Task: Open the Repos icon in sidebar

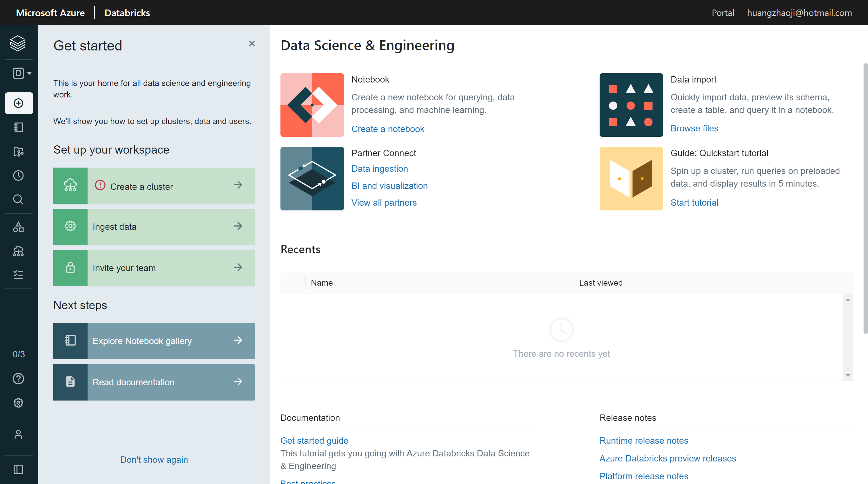Action: (18, 152)
